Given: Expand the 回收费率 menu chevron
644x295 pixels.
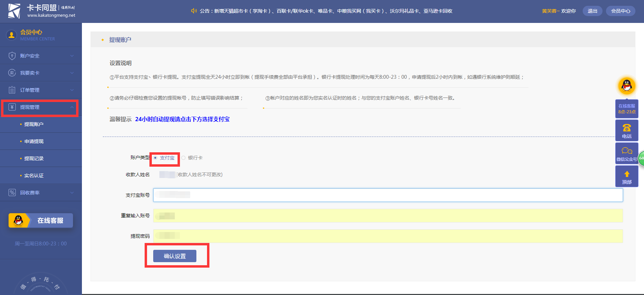Looking at the screenshot, I should 72,193.
